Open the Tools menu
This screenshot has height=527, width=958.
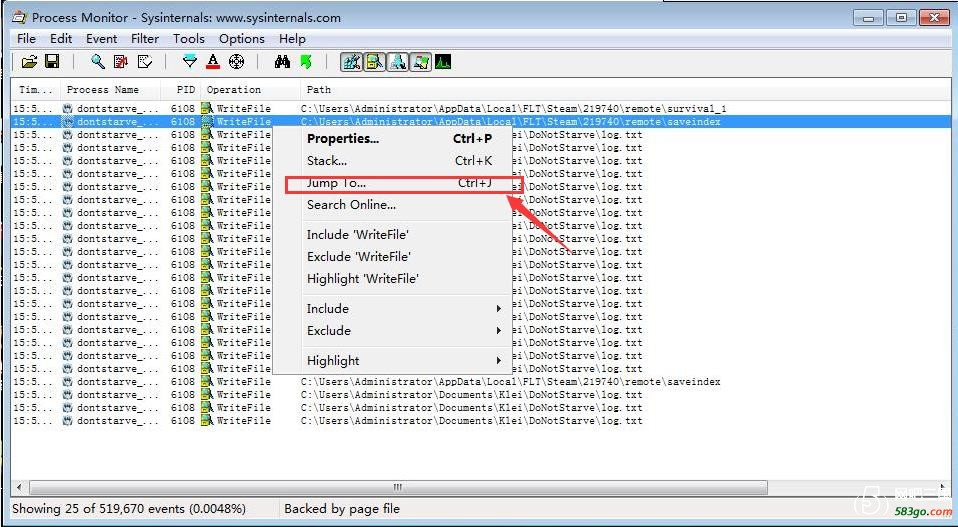click(x=189, y=38)
